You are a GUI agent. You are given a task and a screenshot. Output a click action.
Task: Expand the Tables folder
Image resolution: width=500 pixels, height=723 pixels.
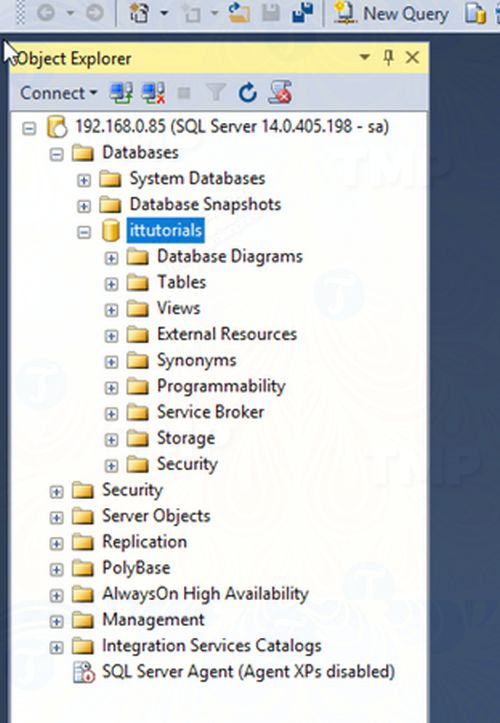pos(111,284)
